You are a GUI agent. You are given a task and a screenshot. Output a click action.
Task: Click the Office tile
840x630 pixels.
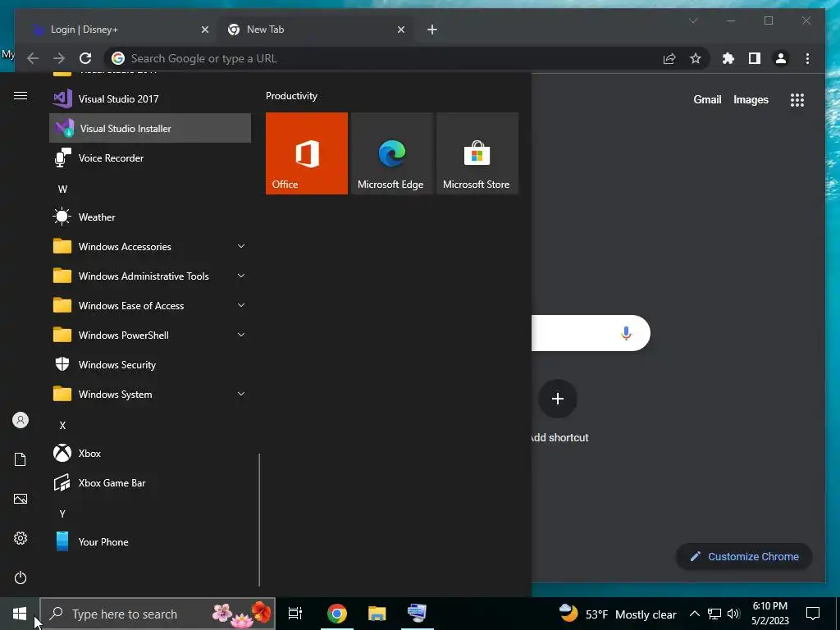point(307,153)
